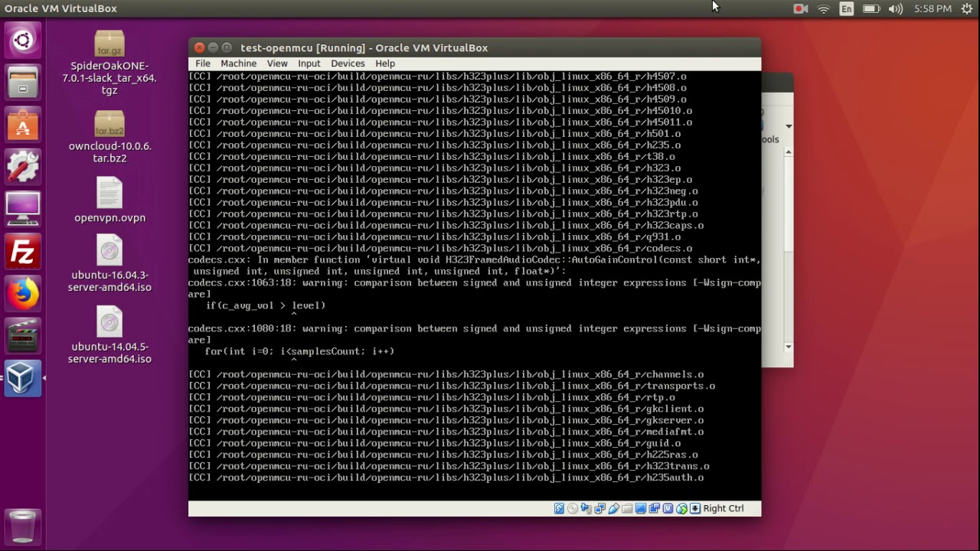Screen dimensions: 980x551
Task: Click the audio indicator in VM status bar
Action: [x=586, y=508]
